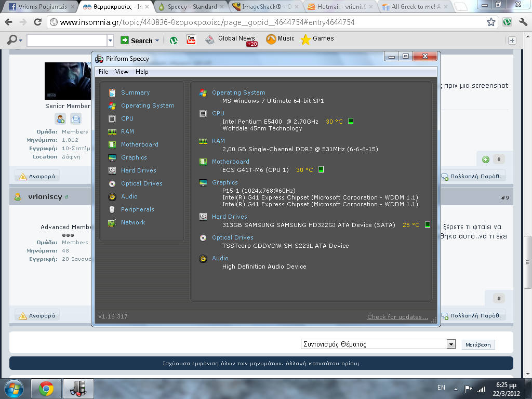The image size is (532, 399).
Task: Click the Operating System sidebar icon
Action: [112, 106]
